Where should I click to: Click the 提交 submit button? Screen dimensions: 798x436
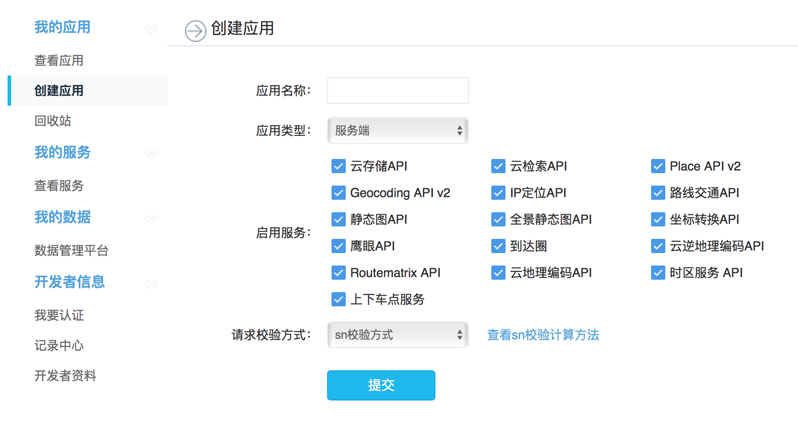381,385
